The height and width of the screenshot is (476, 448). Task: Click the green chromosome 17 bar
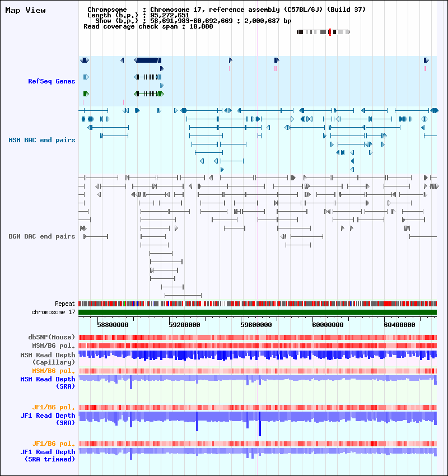coord(258,312)
